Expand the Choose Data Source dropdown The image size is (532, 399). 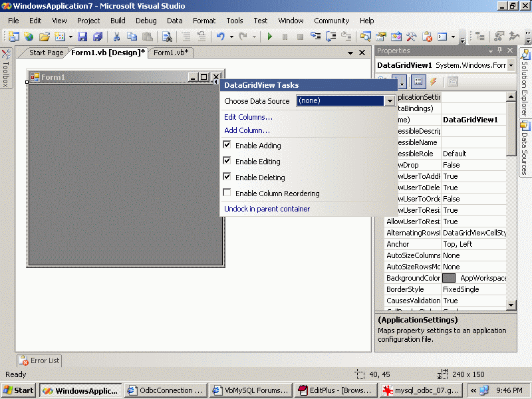[390, 101]
